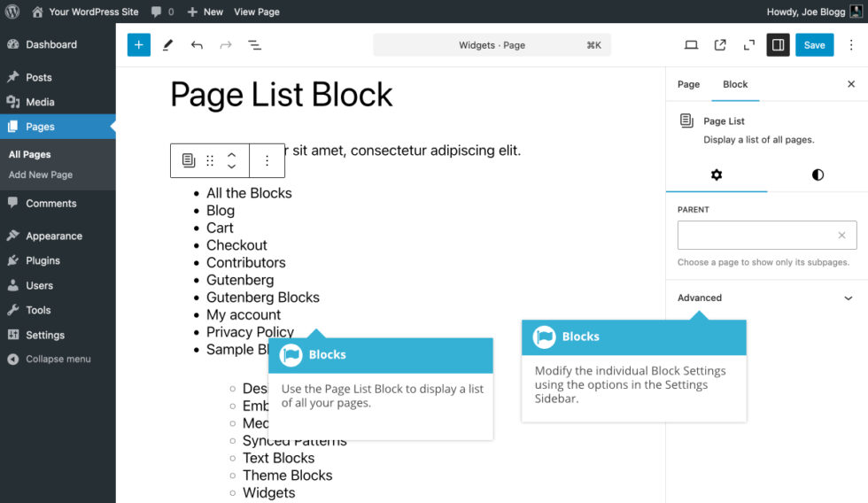Screen dimensions: 868x503
Task: Open Dashboard in sidebar menu
Action: (58, 44)
